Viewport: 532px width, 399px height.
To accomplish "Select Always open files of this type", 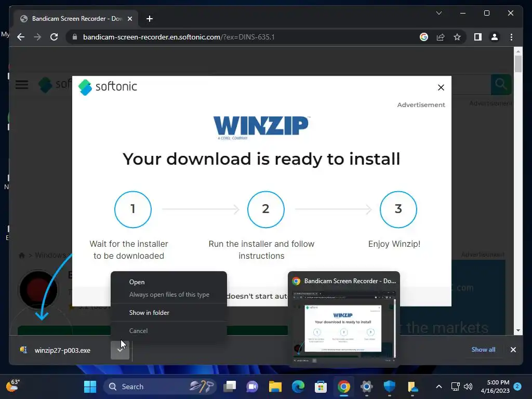I will pos(169,295).
